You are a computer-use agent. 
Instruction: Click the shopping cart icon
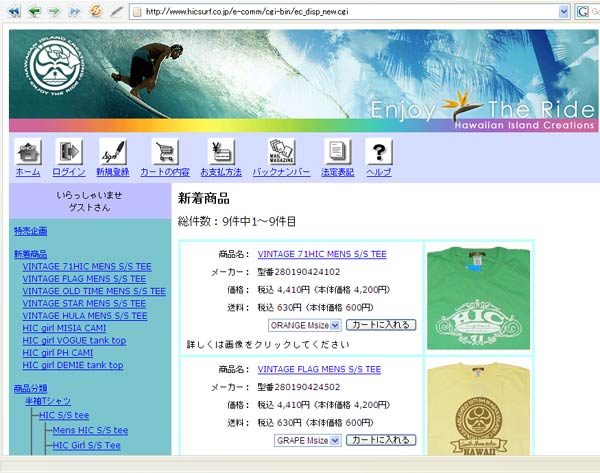click(x=165, y=152)
